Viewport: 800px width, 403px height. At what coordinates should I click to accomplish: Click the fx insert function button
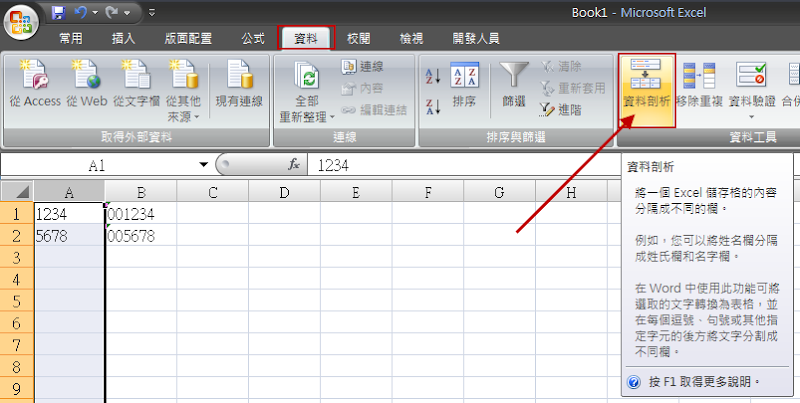[x=294, y=165]
